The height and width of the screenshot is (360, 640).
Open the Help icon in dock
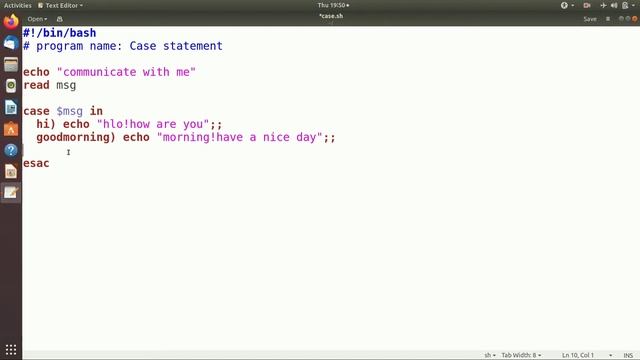[x=11, y=150]
